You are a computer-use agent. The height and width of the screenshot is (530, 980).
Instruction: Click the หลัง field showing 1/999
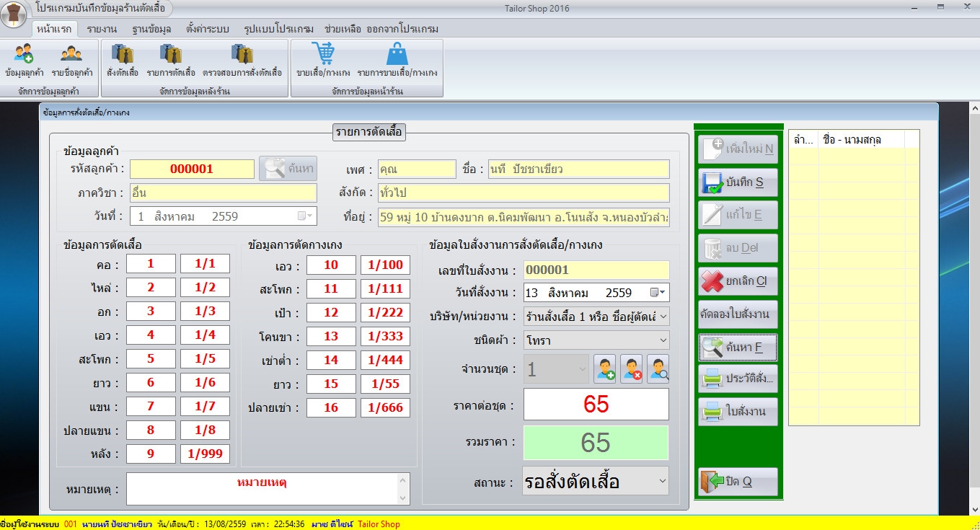point(205,454)
